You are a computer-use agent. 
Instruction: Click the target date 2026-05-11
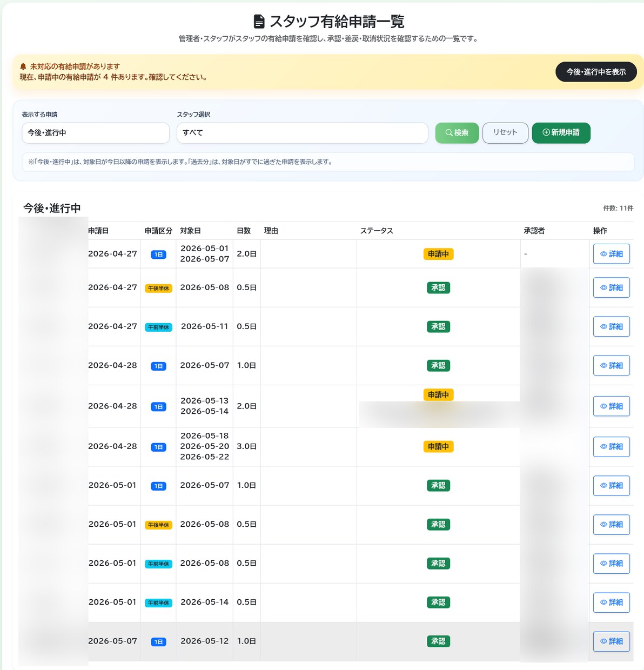tap(205, 326)
